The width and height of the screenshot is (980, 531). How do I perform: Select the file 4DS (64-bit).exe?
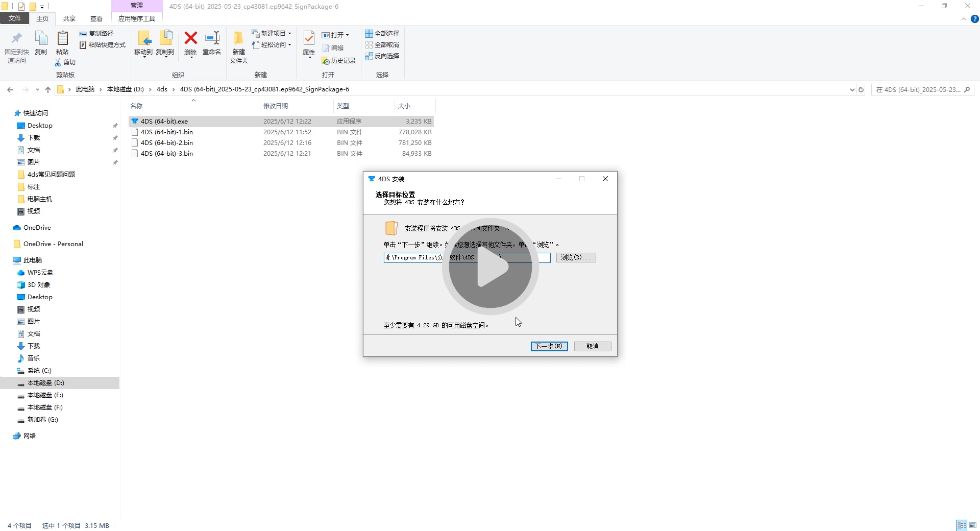tap(281, 122)
